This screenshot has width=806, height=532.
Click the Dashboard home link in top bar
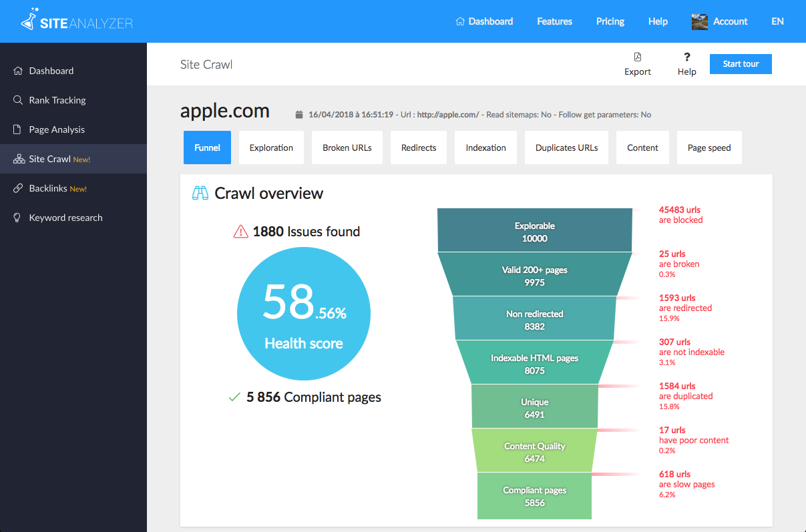tap(484, 21)
